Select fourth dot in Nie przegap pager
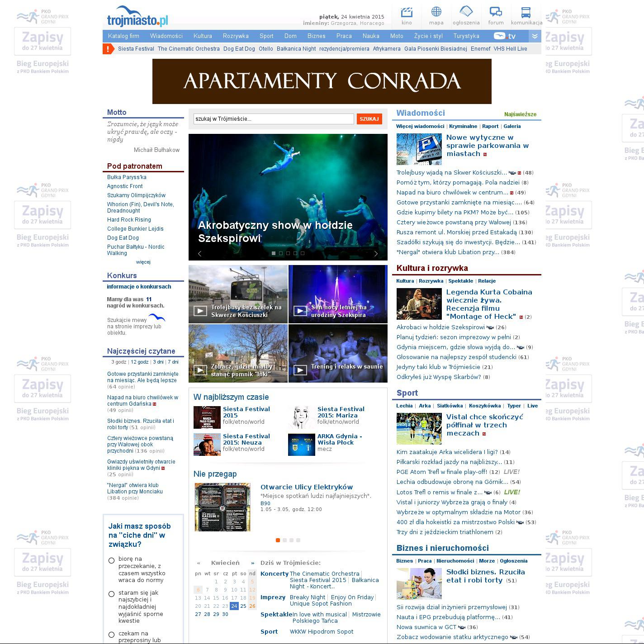The height and width of the screenshot is (644, 644). (x=298, y=540)
